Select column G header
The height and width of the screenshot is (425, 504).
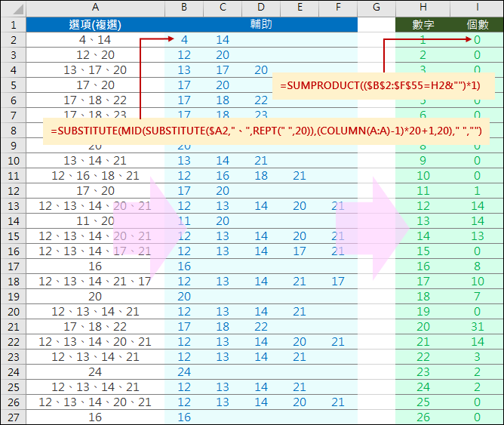(x=376, y=8)
